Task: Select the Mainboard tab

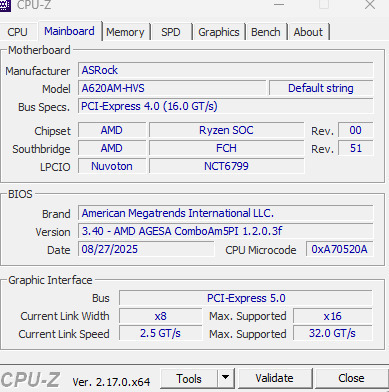Action: click(x=69, y=31)
